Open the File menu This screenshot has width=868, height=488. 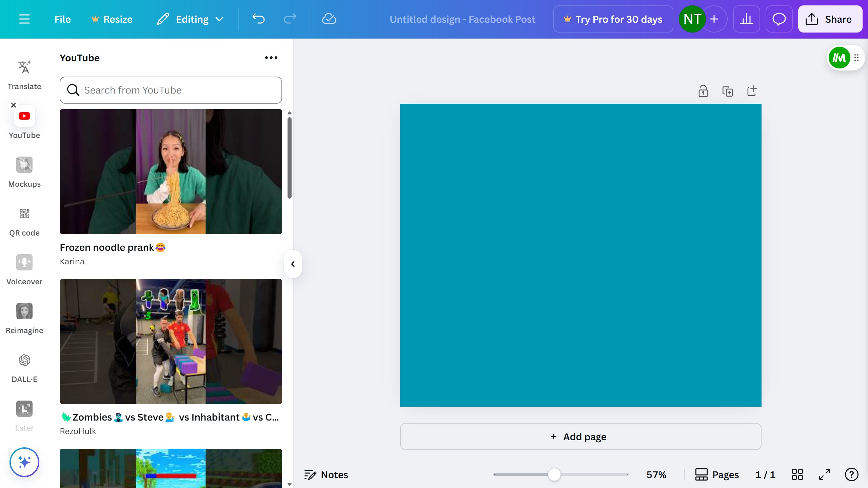coord(62,19)
